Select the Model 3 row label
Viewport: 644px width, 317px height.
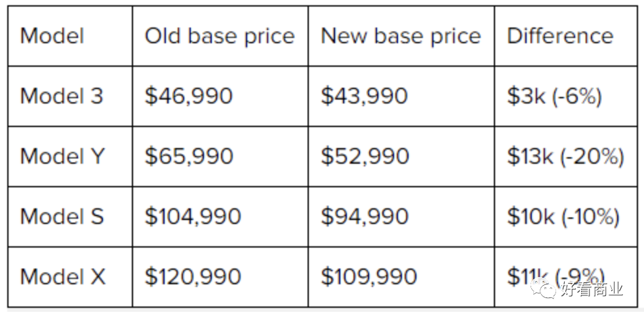(62, 96)
